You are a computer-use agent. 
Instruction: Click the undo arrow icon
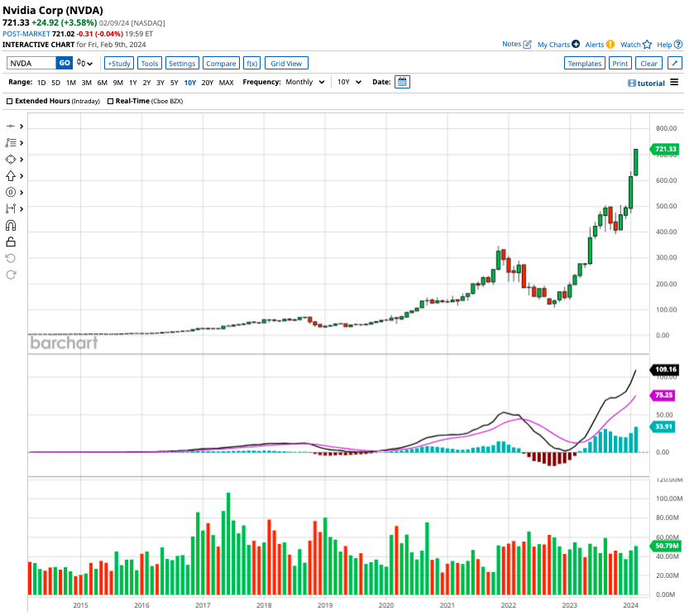pos(10,257)
